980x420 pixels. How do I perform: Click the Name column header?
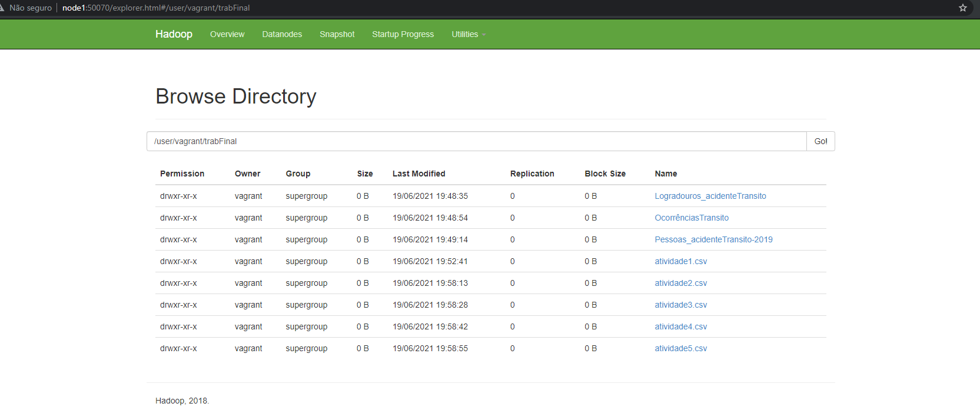pos(666,174)
